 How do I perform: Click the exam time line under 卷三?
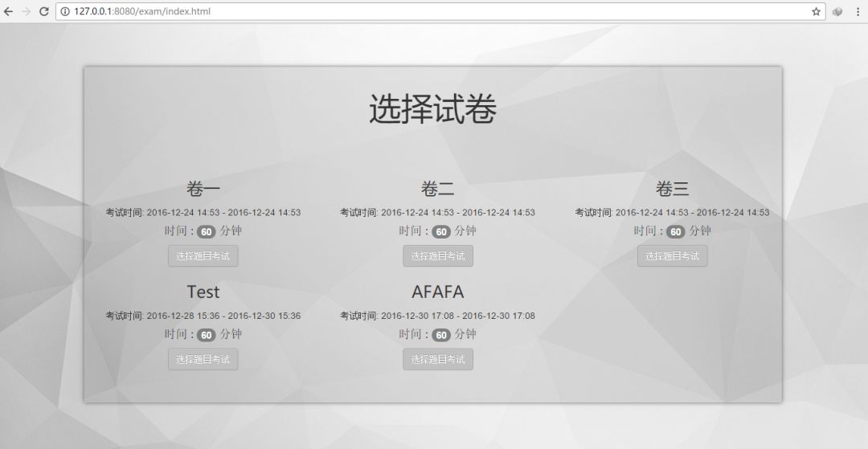click(x=672, y=212)
